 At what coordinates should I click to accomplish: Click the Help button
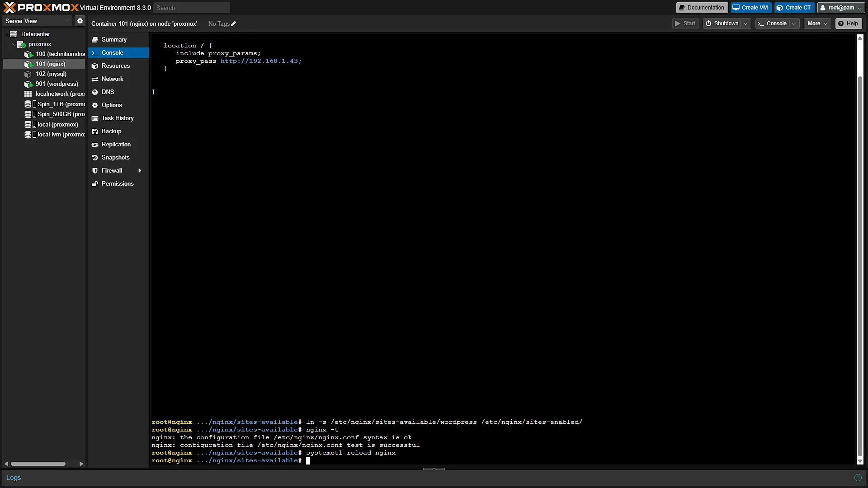click(x=849, y=23)
